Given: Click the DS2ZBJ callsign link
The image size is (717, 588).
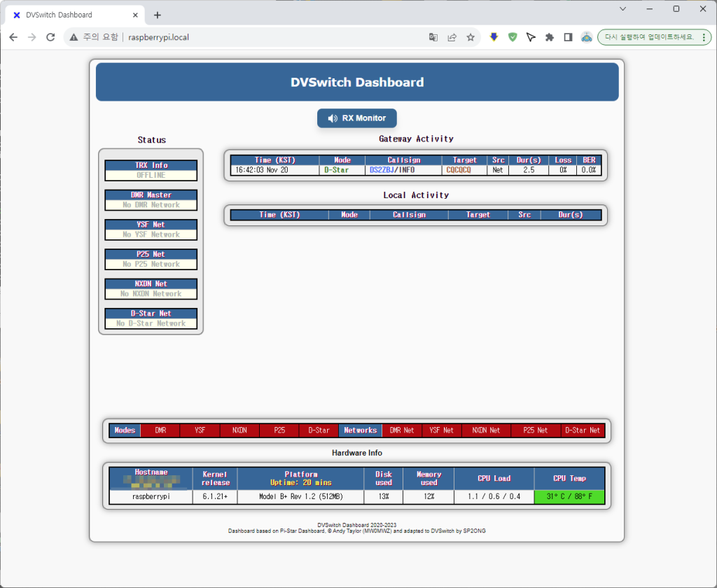Looking at the screenshot, I should pyautogui.click(x=382, y=170).
